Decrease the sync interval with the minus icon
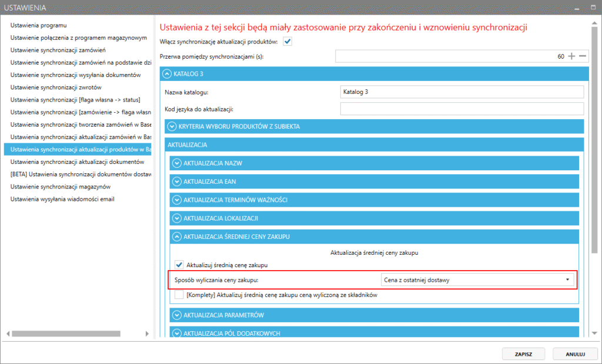 click(x=583, y=56)
